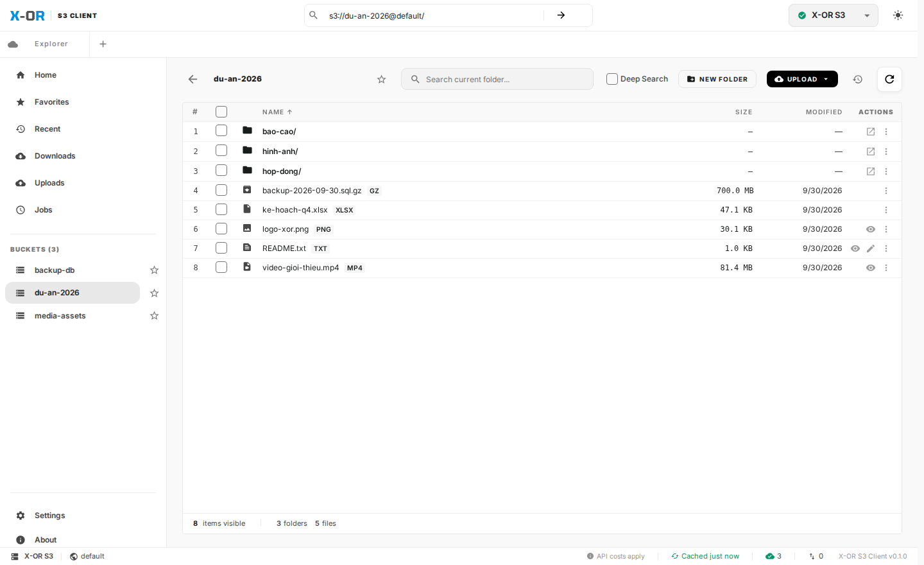Edit README.txt with pencil icon

(x=871, y=248)
